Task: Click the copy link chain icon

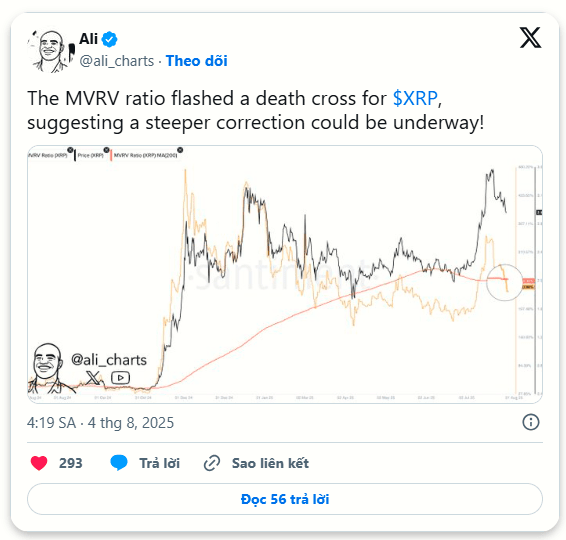Action: coord(212,463)
